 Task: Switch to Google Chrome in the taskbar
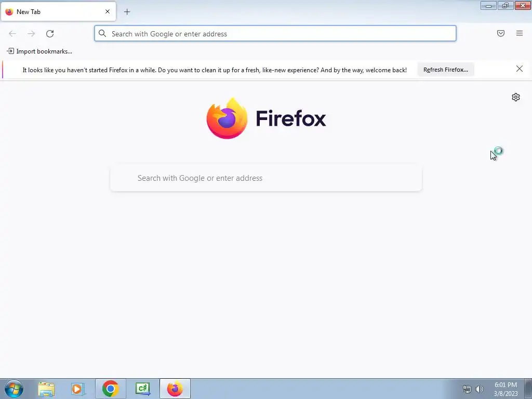[x=110, y=389]
